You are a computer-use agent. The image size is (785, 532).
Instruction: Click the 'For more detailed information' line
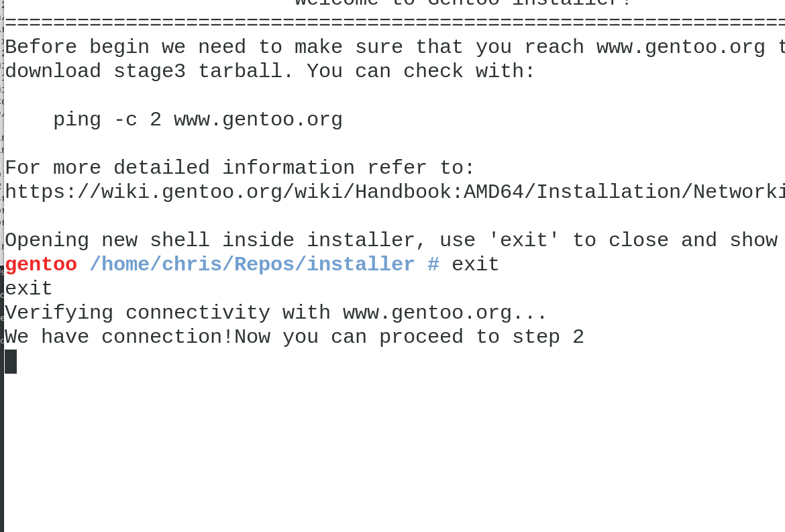(240, 168)
